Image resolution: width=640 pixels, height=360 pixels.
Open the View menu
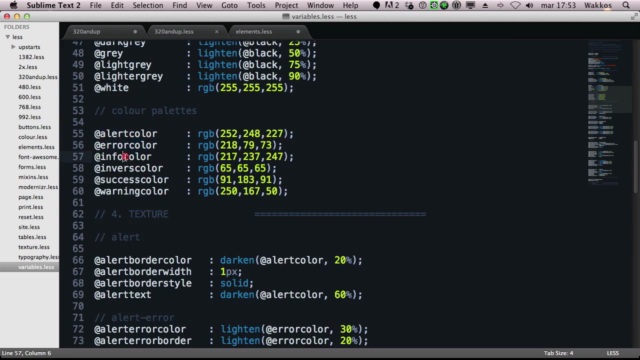tap(204, 5)
